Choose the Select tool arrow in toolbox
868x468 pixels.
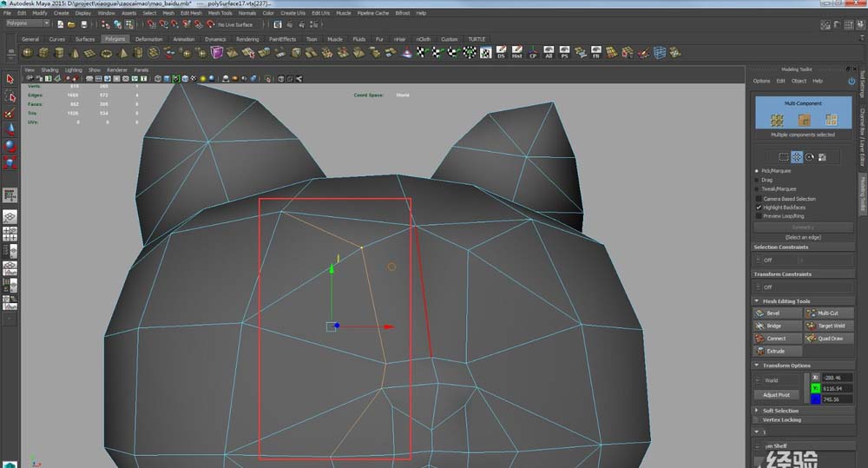[x=10, y=79]
